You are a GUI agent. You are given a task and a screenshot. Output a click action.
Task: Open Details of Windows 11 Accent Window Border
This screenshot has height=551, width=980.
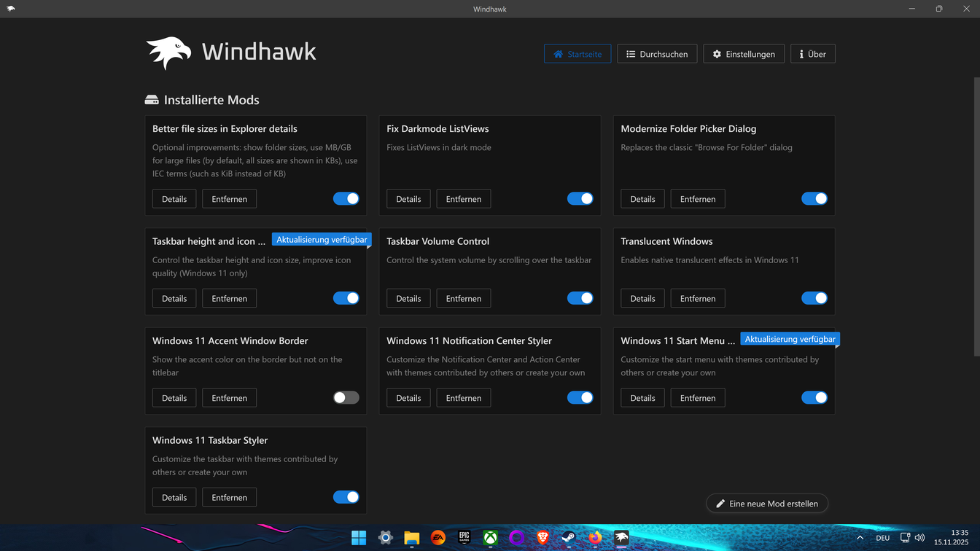point(174,398)
